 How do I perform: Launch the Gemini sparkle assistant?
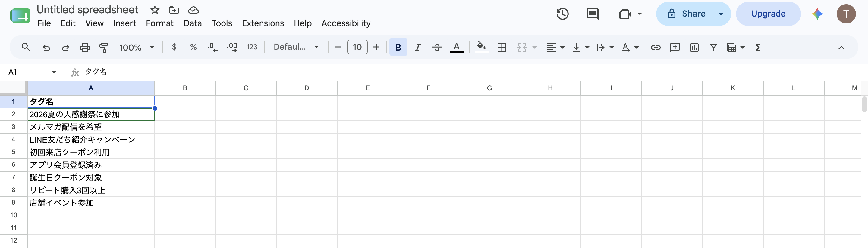click(x=817, y=14)
